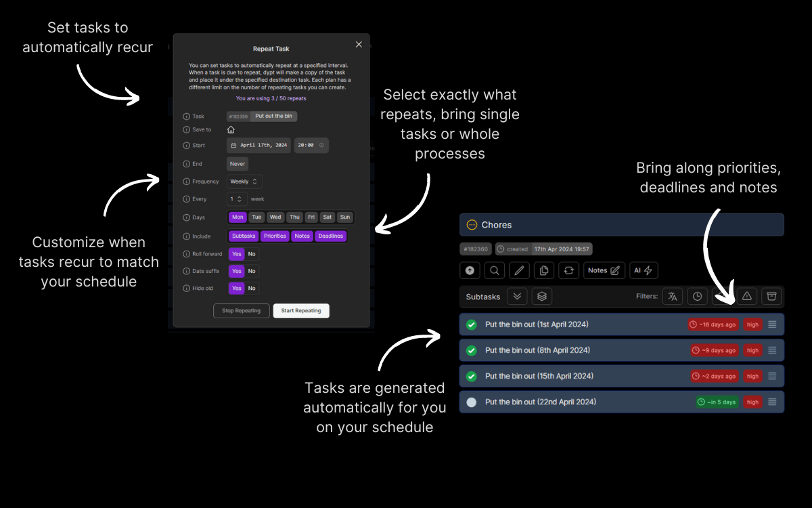The height and width of the screenshot is (508, 812).
Task: Toggle the Fri day button
Action: coord(311,217)
